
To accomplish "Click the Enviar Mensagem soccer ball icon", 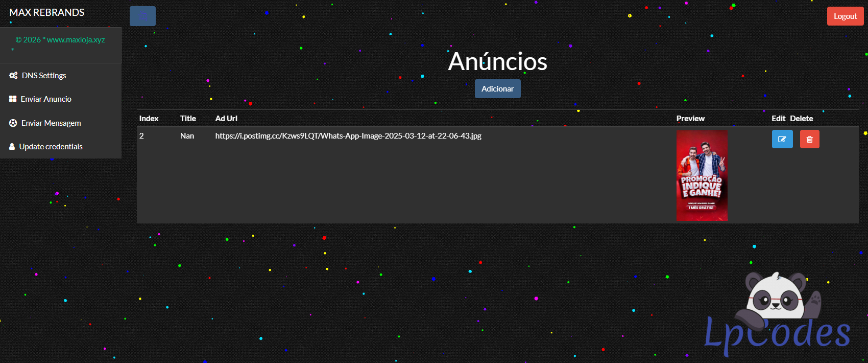I will coord(13,123).
